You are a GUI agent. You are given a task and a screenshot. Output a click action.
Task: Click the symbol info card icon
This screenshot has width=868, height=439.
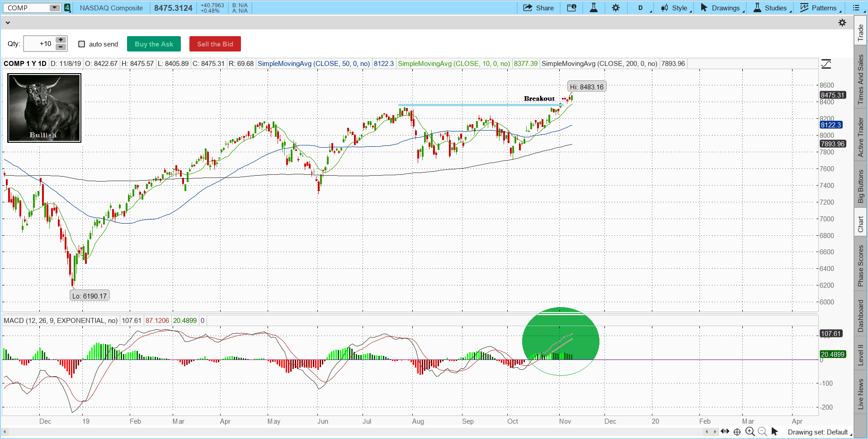571,8
